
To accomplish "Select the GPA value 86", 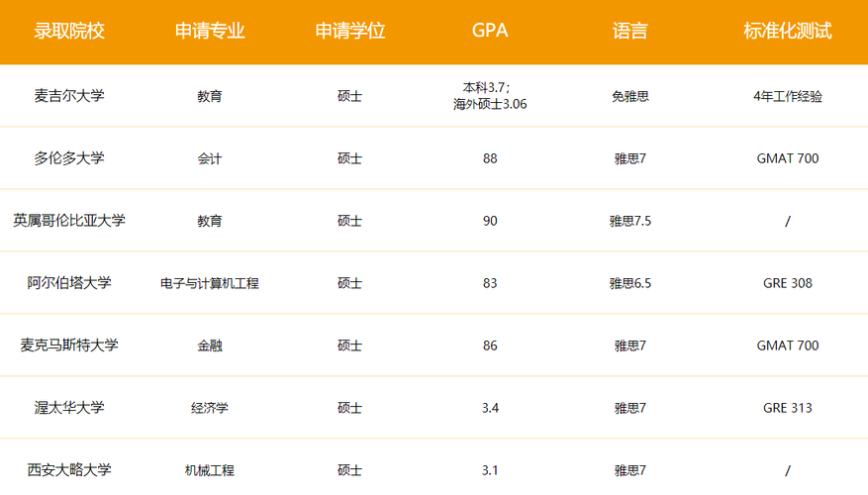I will coord(490,346).
